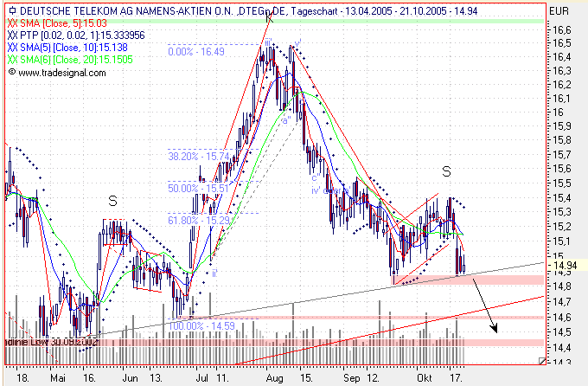The width and height of the screenshot is (588, 386).
Task: Click the Okt label on the date axis
Action: click(x=425, y=377)
